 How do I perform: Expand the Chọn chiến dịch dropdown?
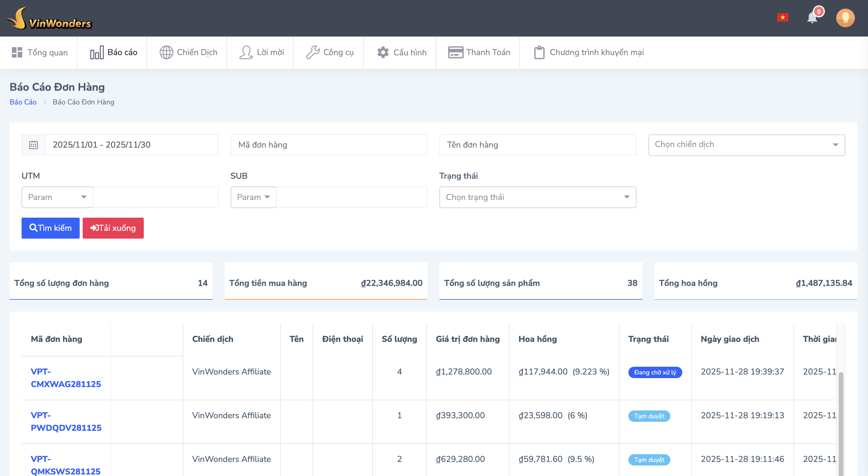tap(746, 145)
